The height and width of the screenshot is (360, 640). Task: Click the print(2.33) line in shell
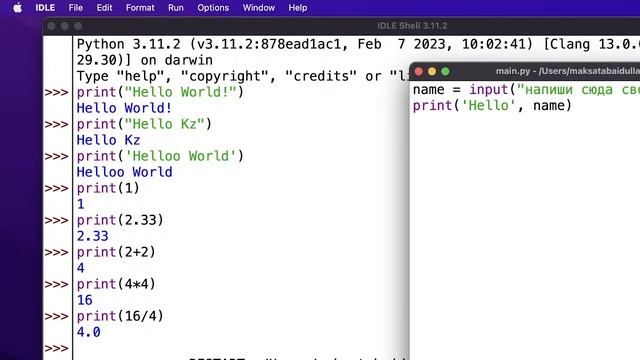(x=120, y=220)
